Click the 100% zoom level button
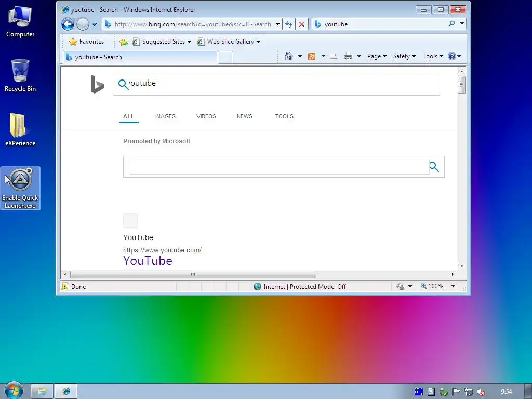 click(432, 286)
